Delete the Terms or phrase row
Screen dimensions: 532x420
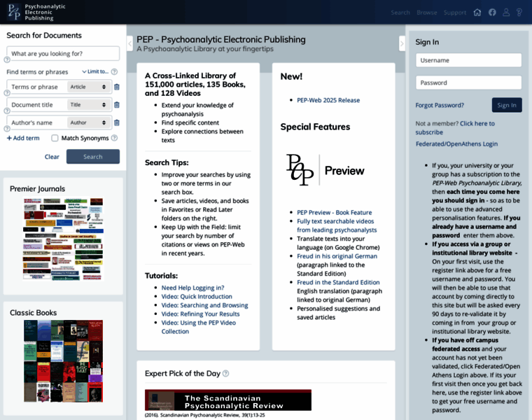pos(117,87)
